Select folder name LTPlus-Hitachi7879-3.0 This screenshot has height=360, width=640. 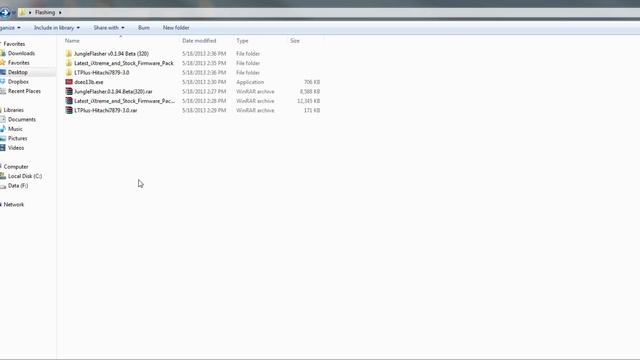[102, 73]
